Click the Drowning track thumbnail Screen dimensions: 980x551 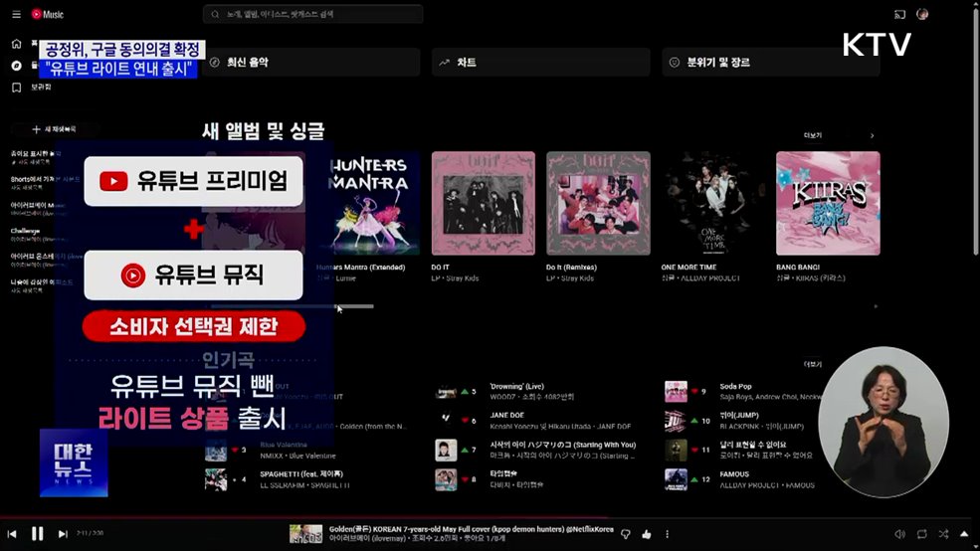[446, 392]
